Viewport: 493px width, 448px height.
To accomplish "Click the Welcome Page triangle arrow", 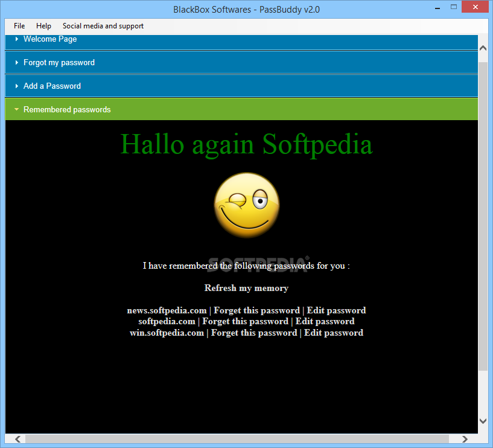I will tap(17, 39).
